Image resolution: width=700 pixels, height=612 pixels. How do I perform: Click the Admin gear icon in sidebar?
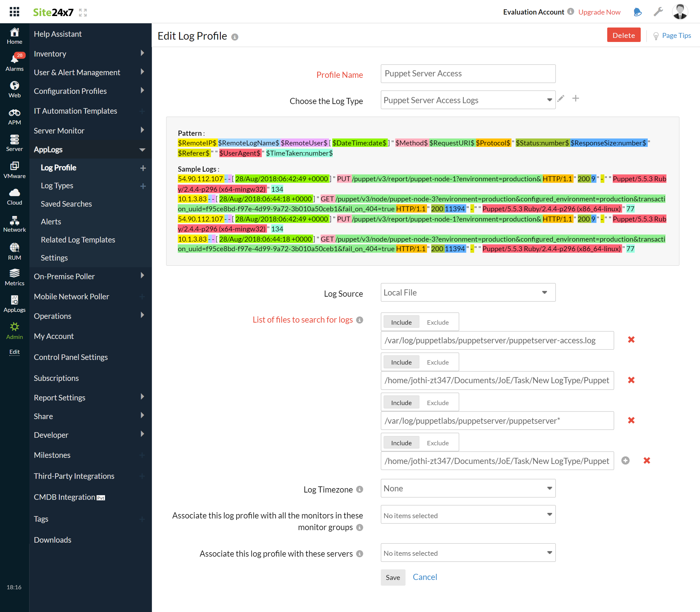pyautogui.click(x=14, y=327)
